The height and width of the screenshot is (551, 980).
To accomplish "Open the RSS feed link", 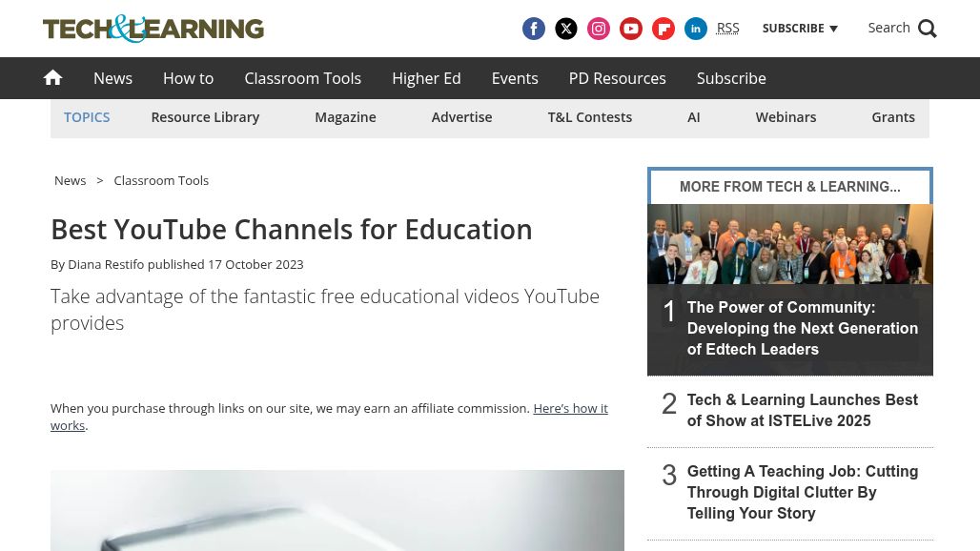I will pyautogui.click(x=727, y=28).
